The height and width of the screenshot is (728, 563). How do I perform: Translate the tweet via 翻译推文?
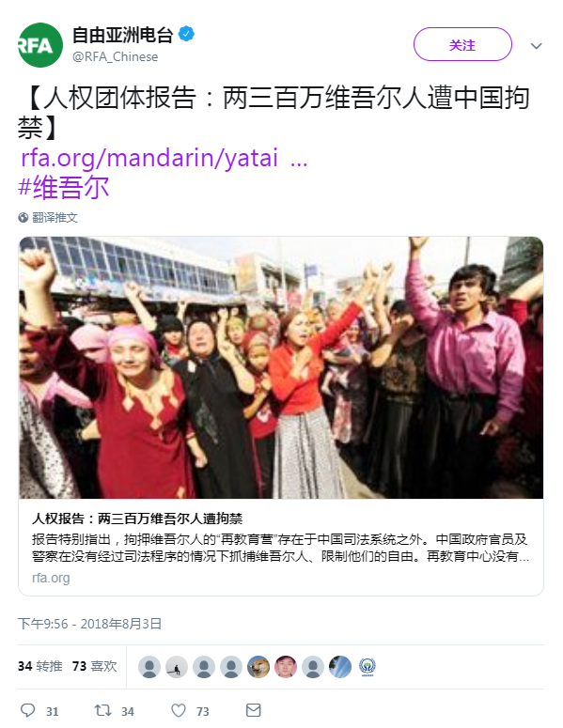point(55,217)
